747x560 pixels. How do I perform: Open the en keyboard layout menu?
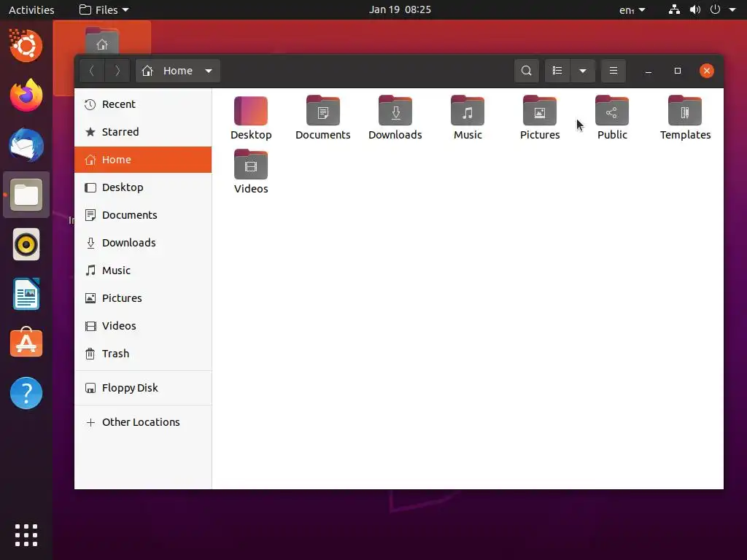(632, 9)
